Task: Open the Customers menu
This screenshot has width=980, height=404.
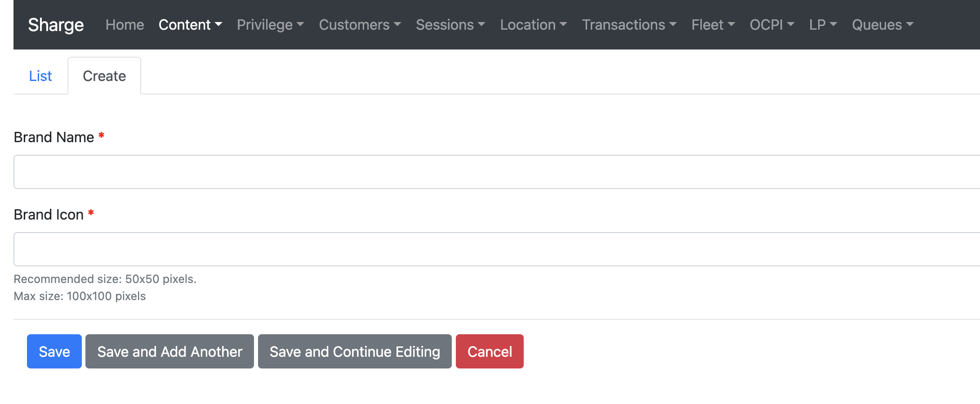Action: [x=360, y=25]
